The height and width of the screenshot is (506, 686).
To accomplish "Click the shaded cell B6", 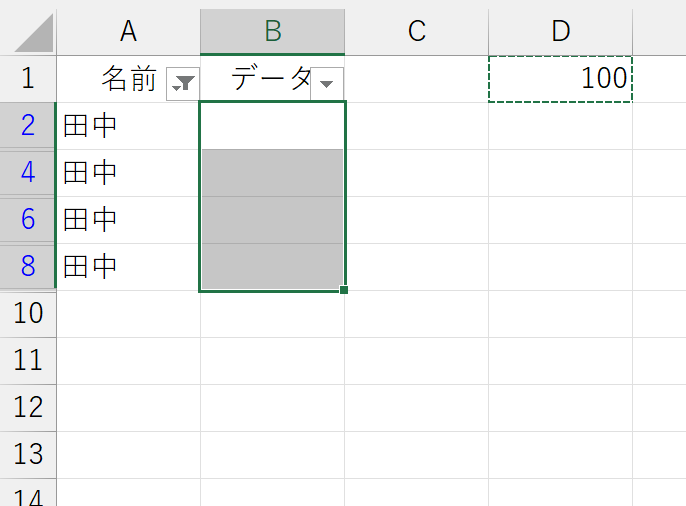I will [273, 220].
